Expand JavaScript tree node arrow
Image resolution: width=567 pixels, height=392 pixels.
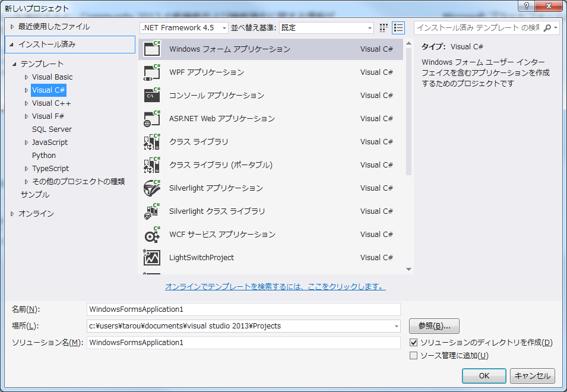[x=26, y=143]
